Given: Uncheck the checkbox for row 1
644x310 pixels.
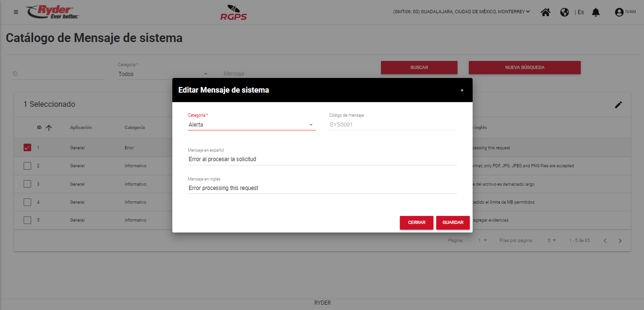Looking at the screenshot, I should pos(27,148).
